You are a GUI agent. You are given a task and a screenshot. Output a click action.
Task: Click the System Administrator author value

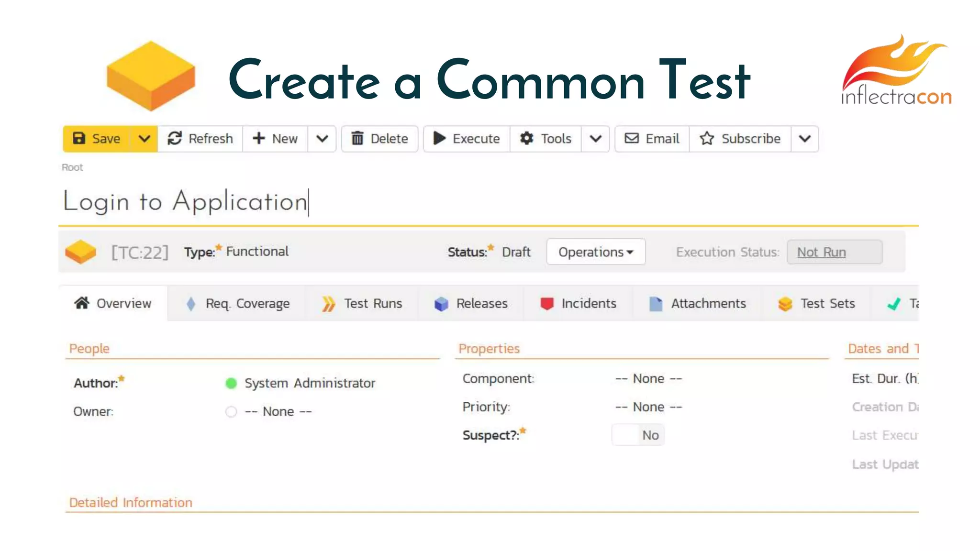[x=310, y=383]
